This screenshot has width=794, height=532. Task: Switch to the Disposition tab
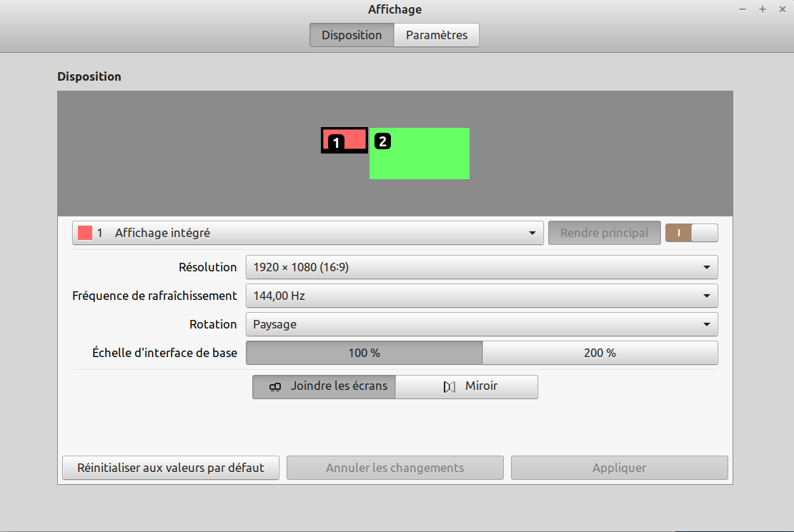352,35
